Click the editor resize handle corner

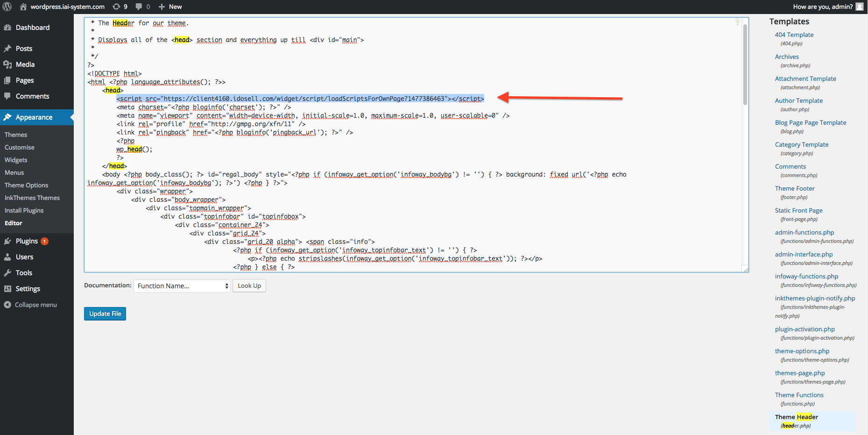pyautogui.click(x=746, y=269)
